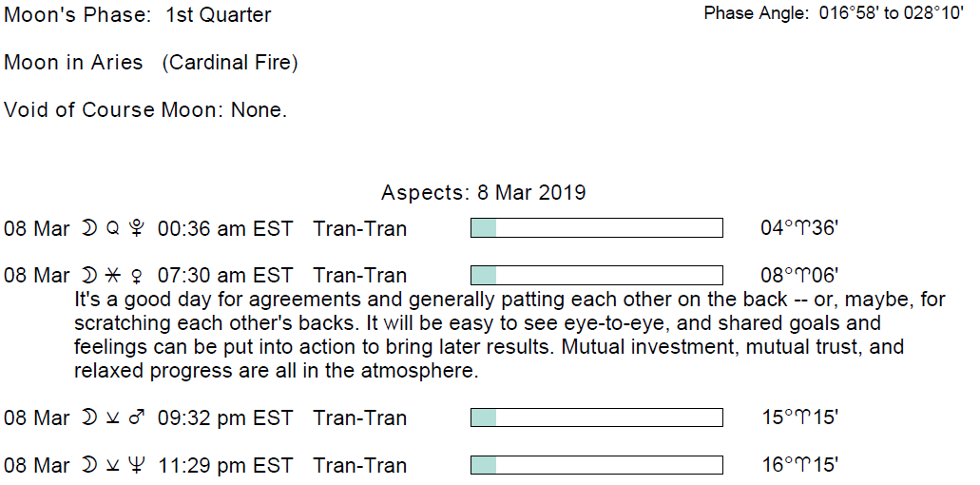Click the "Void of Course Moon: None." line

click(x=145, y=110)
